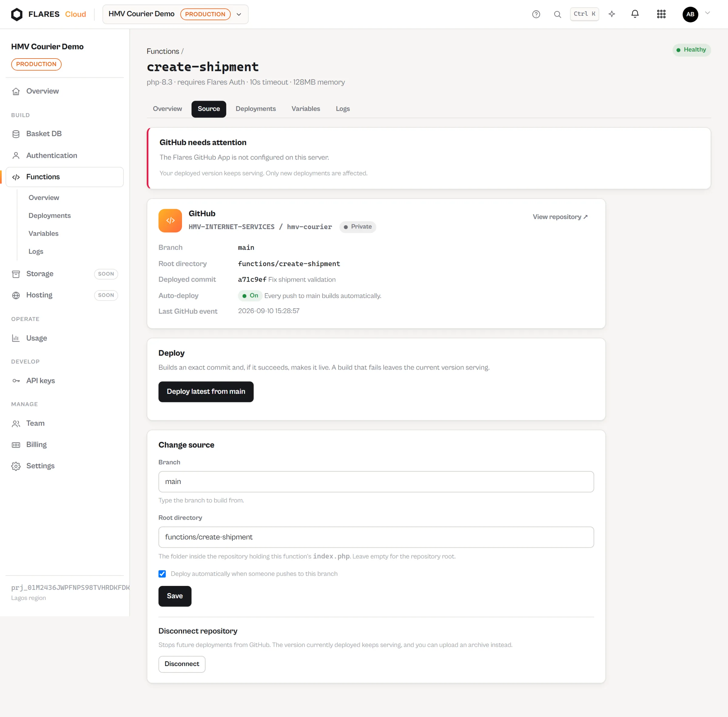
Task: Click the code brackets Functions icon
Action: [16, 177]
